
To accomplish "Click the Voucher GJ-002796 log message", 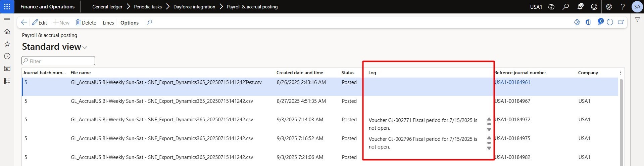I will (423, 143).
